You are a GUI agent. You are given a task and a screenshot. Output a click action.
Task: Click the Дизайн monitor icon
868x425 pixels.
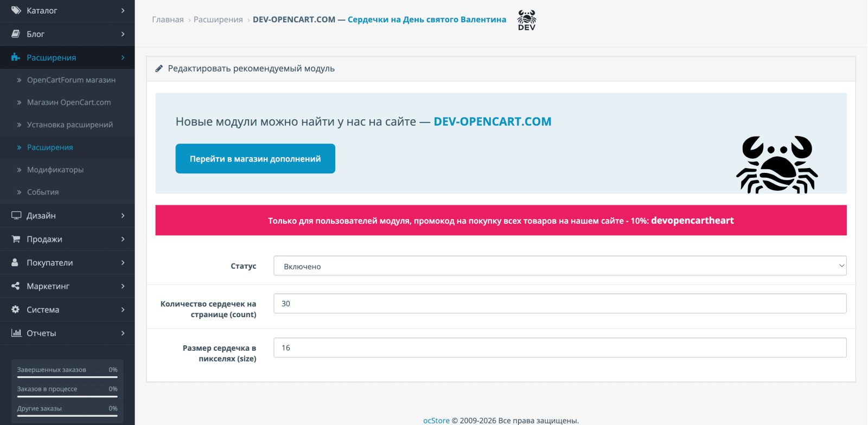[x=16, y=215]
